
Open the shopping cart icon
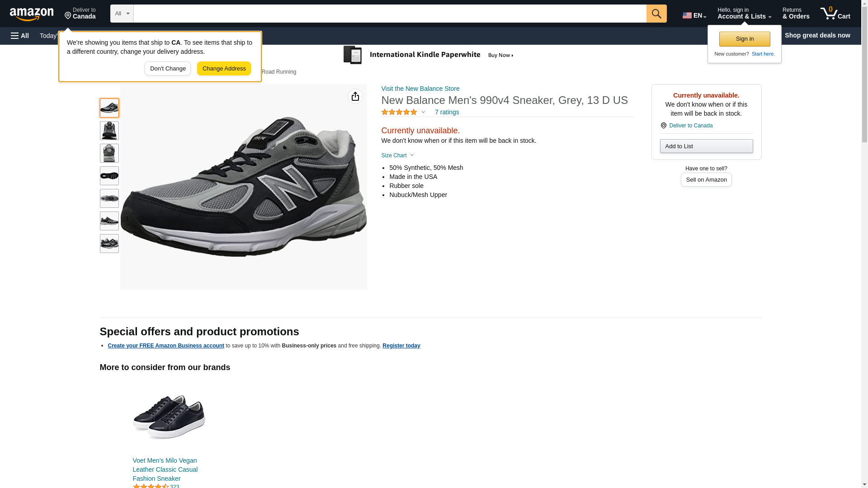pyautogui.click(x=835, y=14)
